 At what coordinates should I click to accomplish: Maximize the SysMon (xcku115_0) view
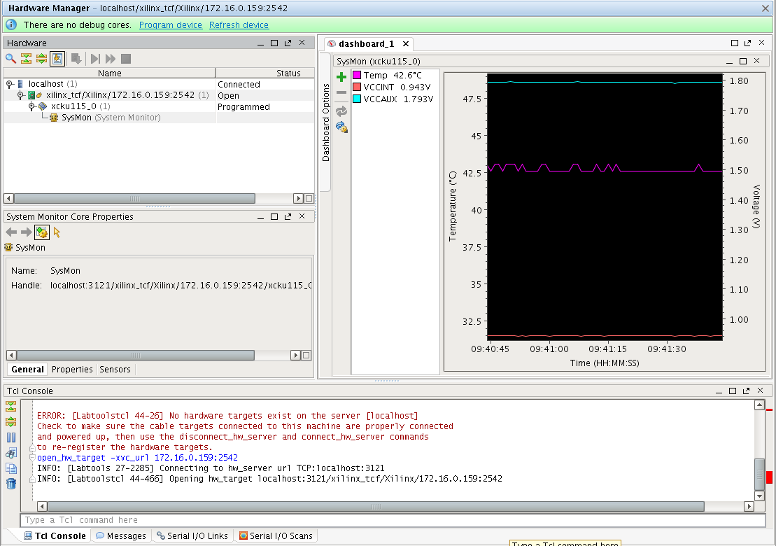point(743,61)
